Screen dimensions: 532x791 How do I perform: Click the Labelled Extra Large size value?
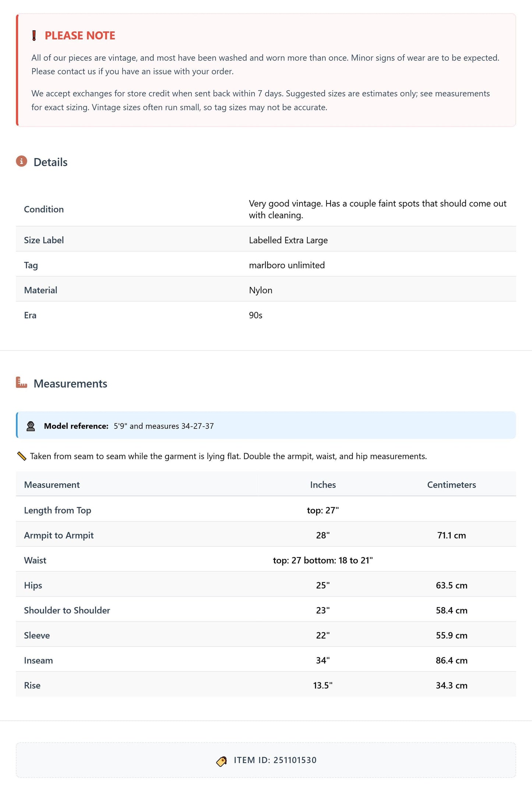[288, 240]
